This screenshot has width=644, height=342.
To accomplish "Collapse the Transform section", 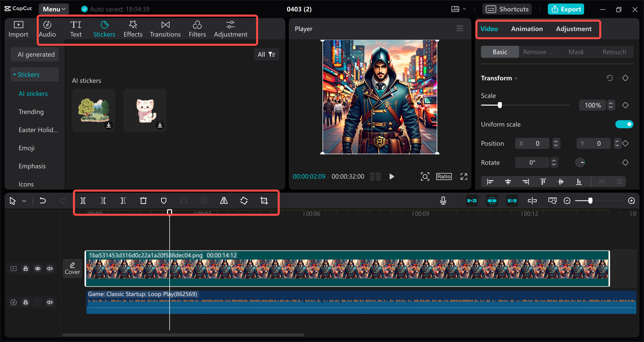I will tap(516, 78).
